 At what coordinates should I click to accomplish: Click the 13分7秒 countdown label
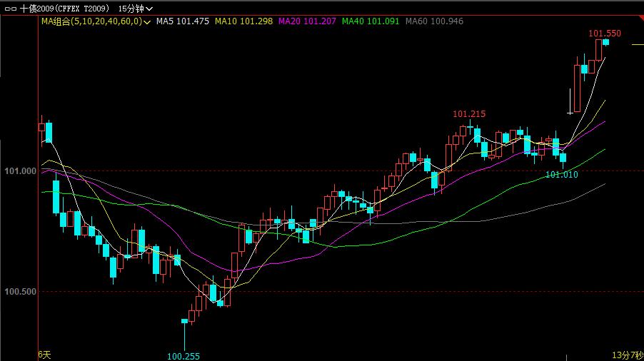[627, 355]
